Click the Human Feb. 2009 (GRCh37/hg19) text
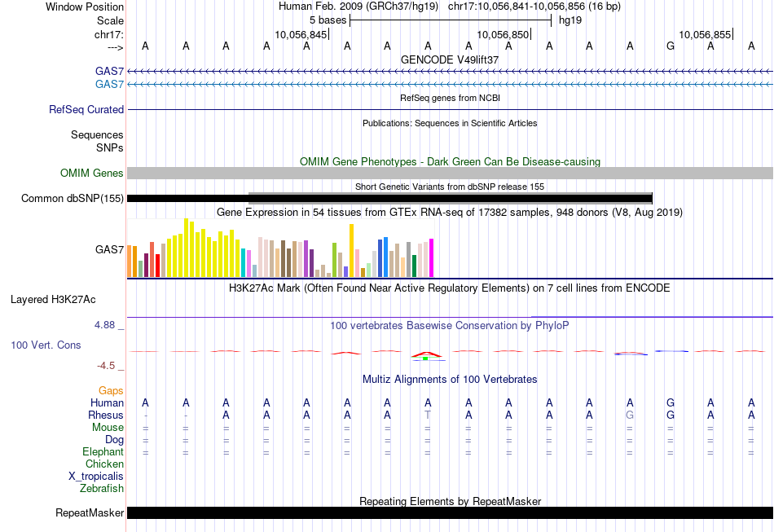Screen dimensions: 774x532 358,7
